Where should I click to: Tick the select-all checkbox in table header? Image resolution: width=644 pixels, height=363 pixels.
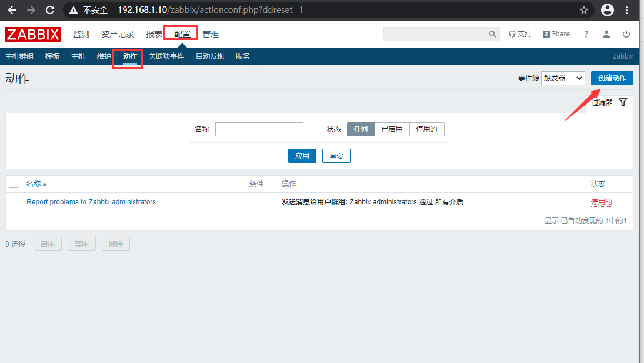[x=14, y=183]
